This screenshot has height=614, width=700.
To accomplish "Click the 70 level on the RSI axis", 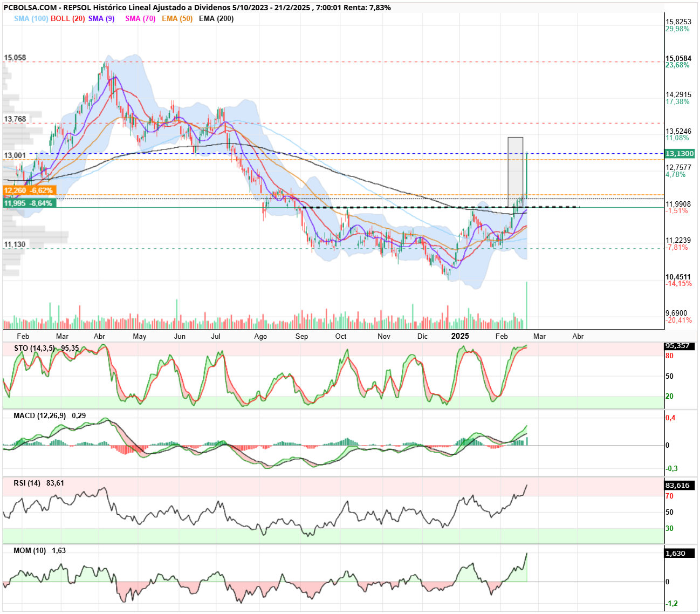I will click(670, 496).
